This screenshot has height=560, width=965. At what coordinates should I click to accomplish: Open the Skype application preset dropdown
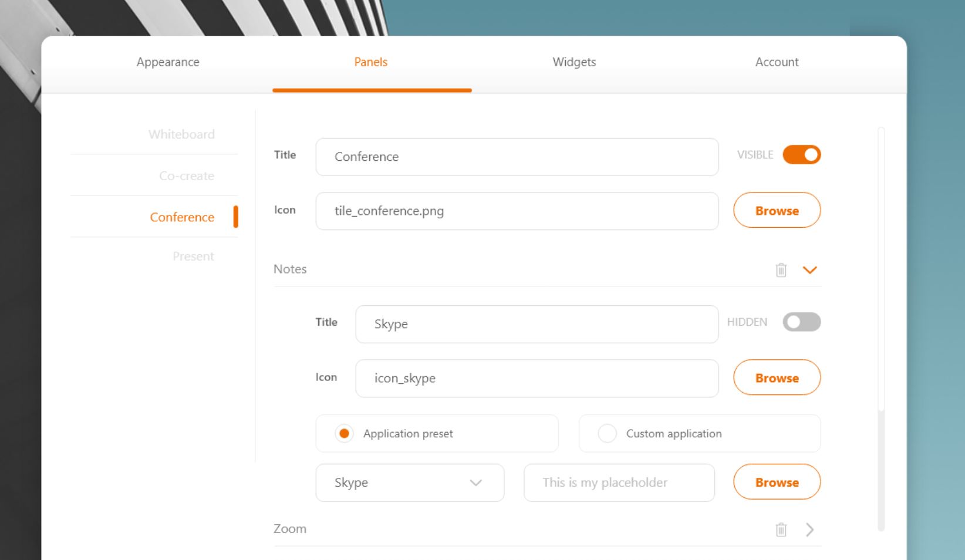point(410,483)
